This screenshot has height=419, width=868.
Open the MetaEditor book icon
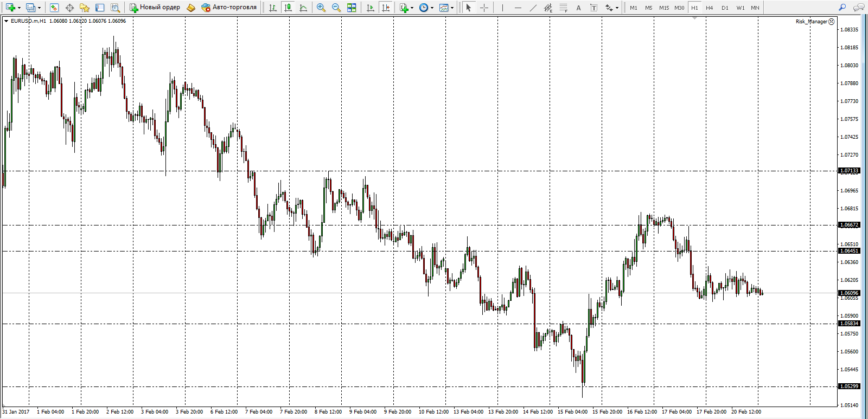pyautogui.click(x=190, y=8)
